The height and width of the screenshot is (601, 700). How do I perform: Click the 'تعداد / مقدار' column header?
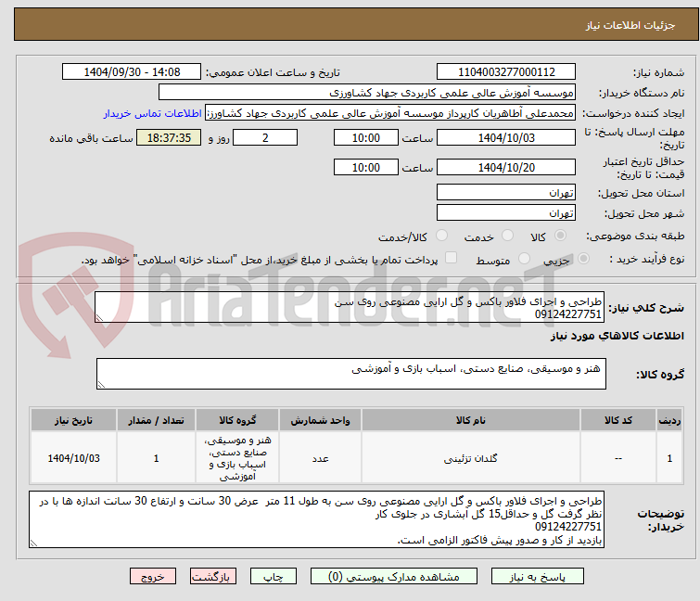click(x=157, y=420)
